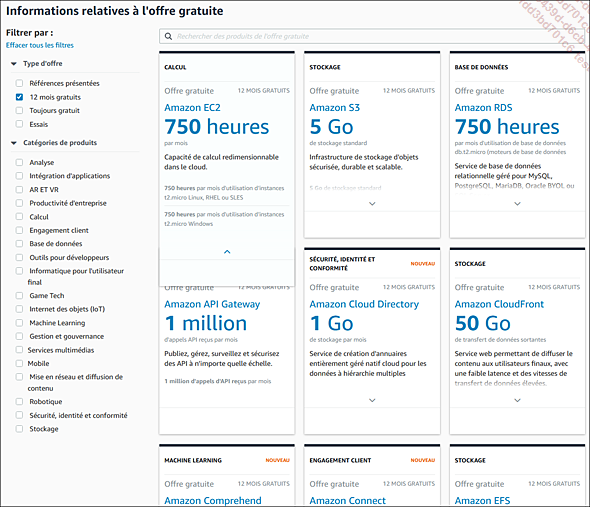
Task: Enable the Stockage category checkbox
Action: coord(19,429)
